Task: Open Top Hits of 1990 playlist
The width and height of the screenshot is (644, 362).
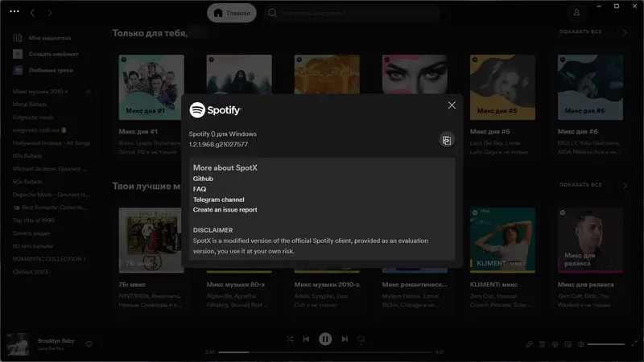Action: pos(33,220)
